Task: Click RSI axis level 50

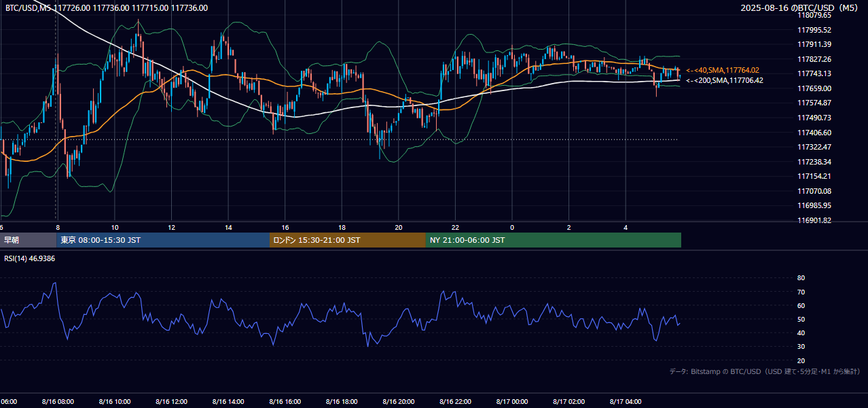Action: 801,319
